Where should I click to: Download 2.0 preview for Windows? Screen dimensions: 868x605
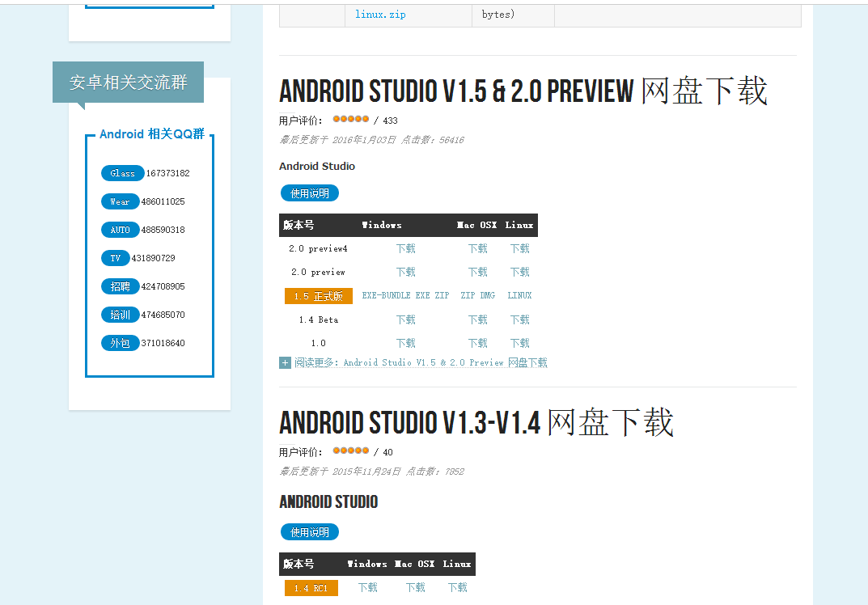pyautogui.click(x=406, y=272)
